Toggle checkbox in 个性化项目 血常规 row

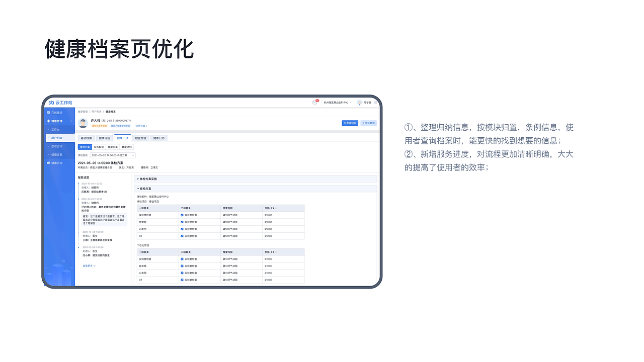coord(182,266)
